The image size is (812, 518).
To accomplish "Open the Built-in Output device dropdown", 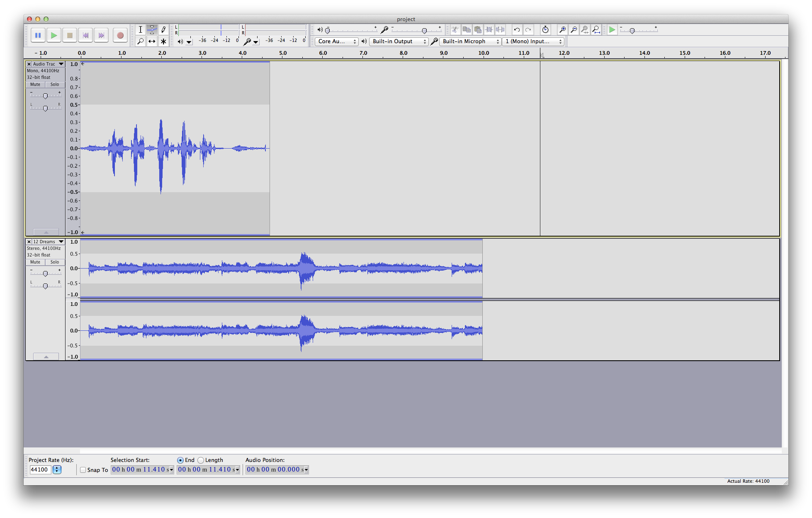I will tap(399, 41).
